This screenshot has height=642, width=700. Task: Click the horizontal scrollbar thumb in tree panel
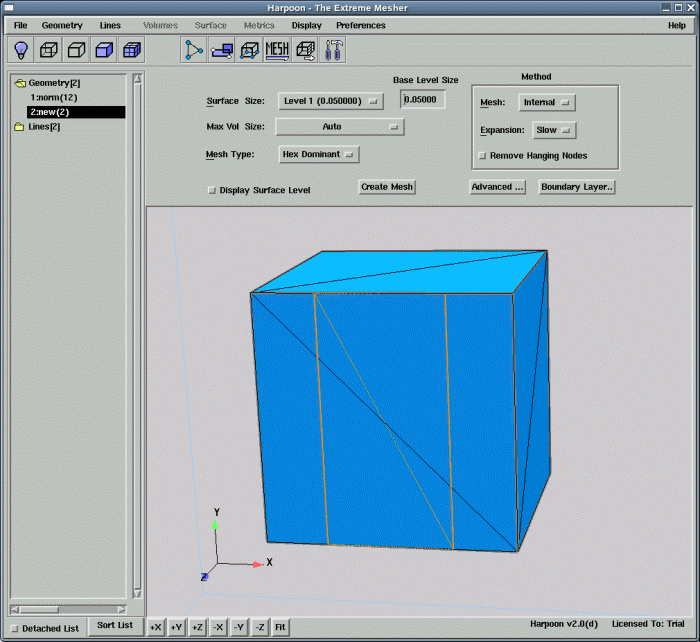coord(39,609)
